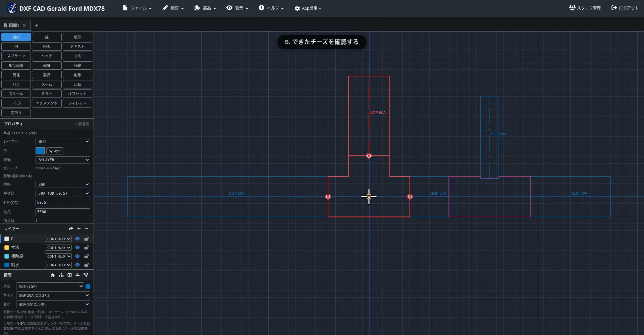644x335 pixels.
Task: Open the 呼び径 50A (OD 60.5) dropdown
Action: (x=63, y=193)
